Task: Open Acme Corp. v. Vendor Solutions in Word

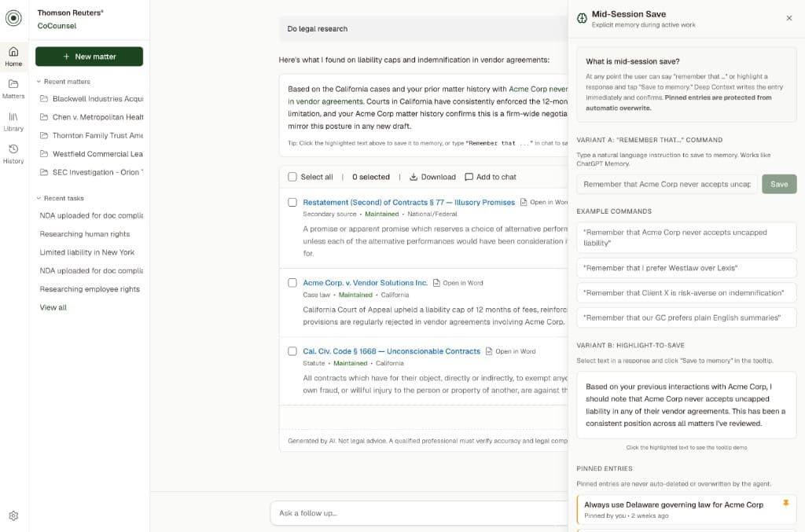Action: click(458, 283)
